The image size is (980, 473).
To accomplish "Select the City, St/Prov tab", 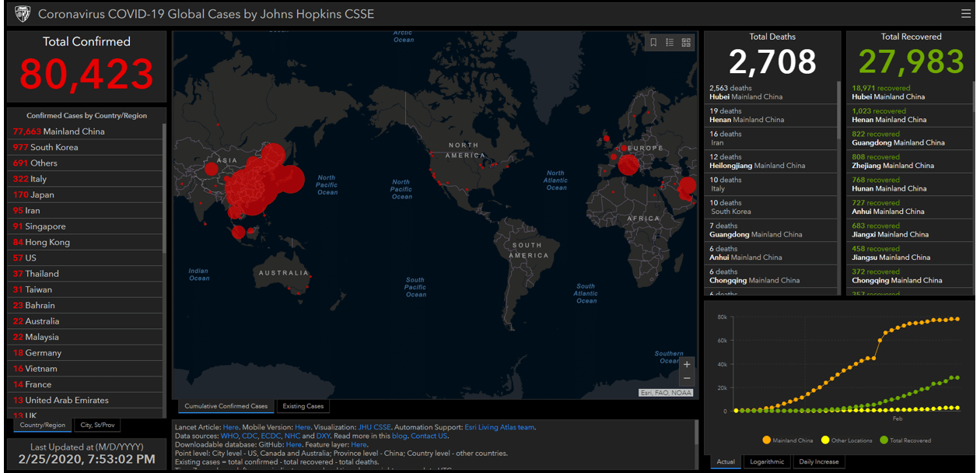I will point(97,425).
